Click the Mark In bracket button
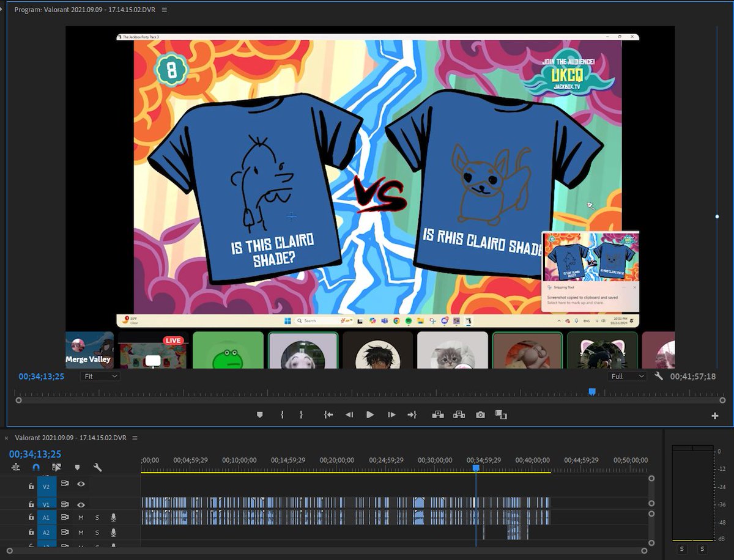The width and height of the screenshot is (734, 560). [x=282, y=414]
